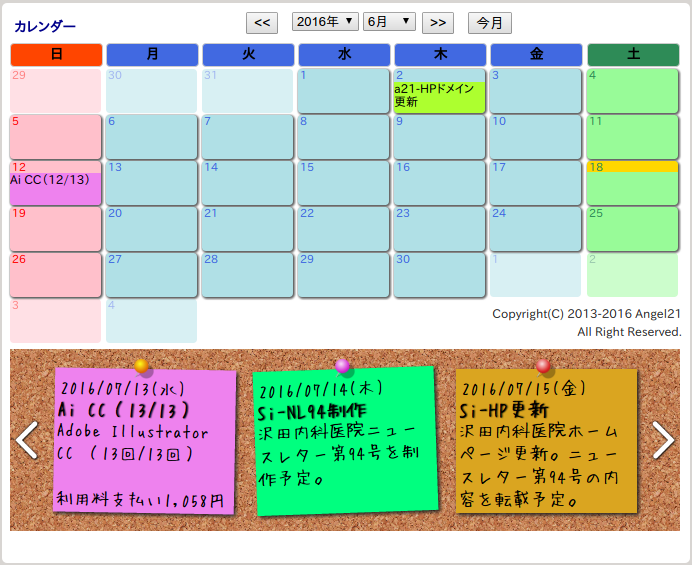Image resolution: width=692 pixels, height=565 pixels.
Task: Jump to current month via 今月 button
Action: pos(490,23)
